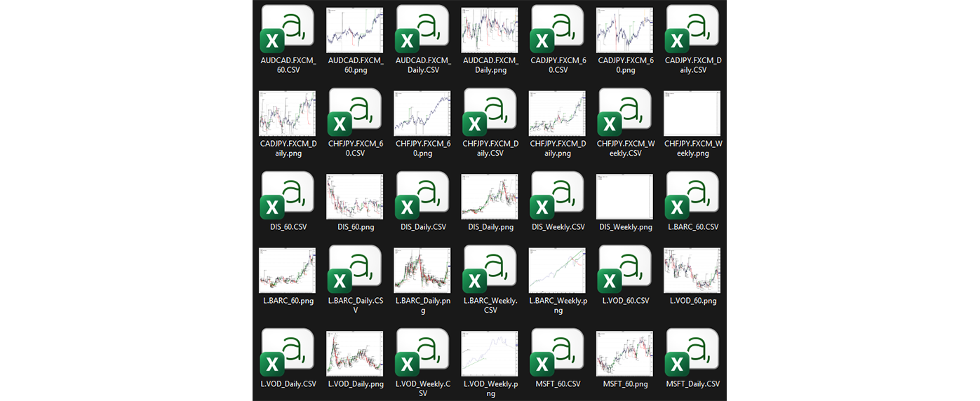The image size is (980, 401).
Task: Click the L.VOD_60.png filename label
Action: pyautogui.click(x=692, y=301)
